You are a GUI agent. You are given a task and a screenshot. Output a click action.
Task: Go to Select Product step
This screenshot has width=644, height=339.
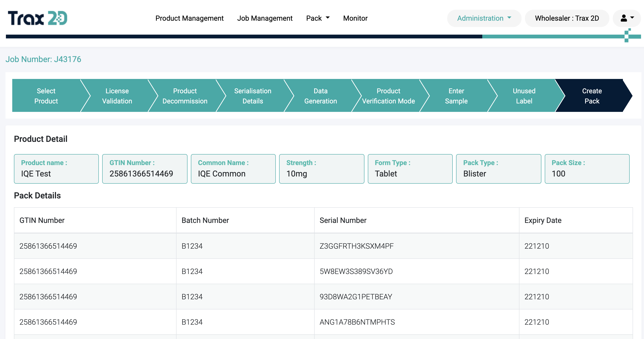(x=46, y=96)
